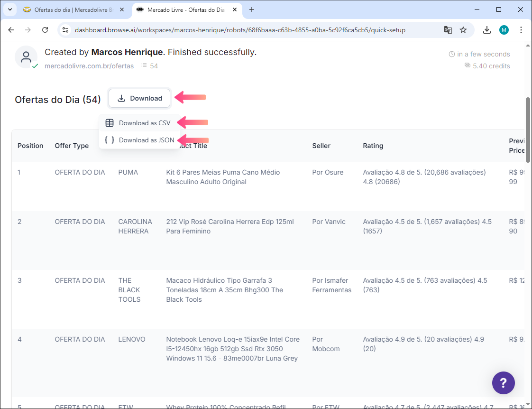Select Macaco Hidráulico Tipo Garrafa title
The width and height of the screenshot is (532, 409).
[x=224, y=290]
